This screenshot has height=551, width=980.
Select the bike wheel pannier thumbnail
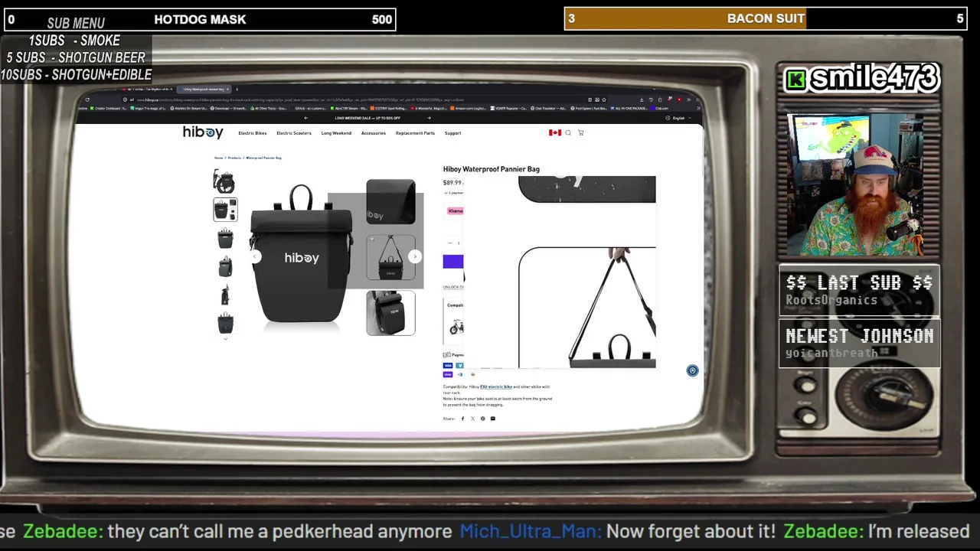point(225,181)
